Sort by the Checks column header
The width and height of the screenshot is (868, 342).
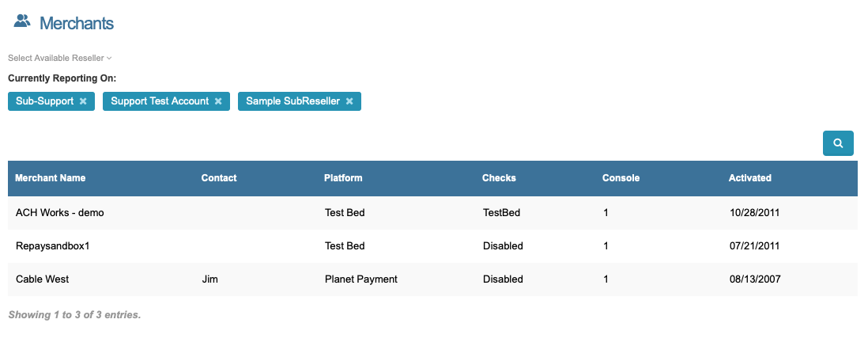(499, 178)
